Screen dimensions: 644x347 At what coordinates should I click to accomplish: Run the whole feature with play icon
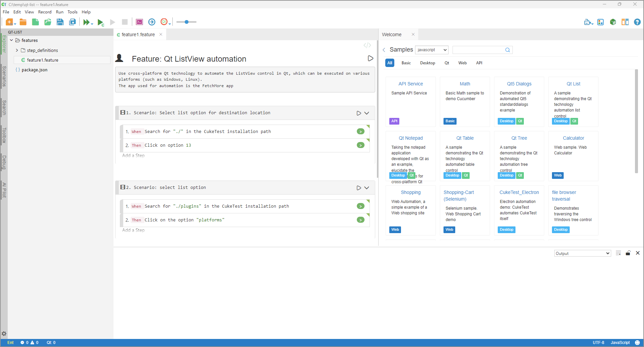(x=370, y=58)
